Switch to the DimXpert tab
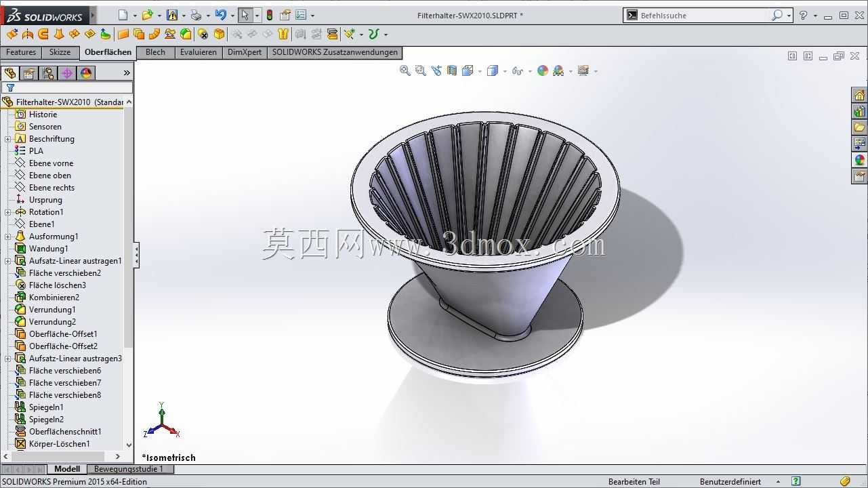Viewport: 868px width, 488px height. pos(245,52)
